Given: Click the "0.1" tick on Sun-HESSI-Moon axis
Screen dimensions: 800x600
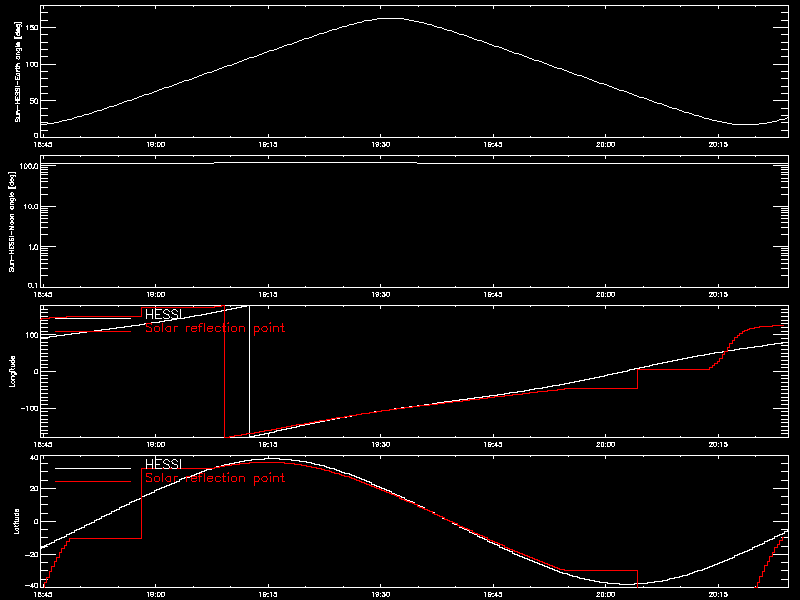Looking at the screenshot, I should 33,286.
